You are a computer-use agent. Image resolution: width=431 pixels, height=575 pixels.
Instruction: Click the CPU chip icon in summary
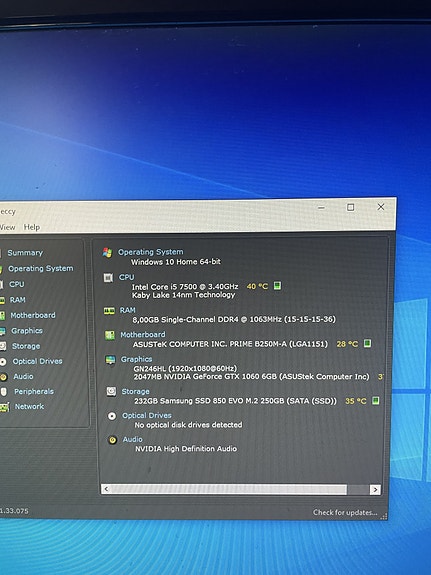(108, 278)
